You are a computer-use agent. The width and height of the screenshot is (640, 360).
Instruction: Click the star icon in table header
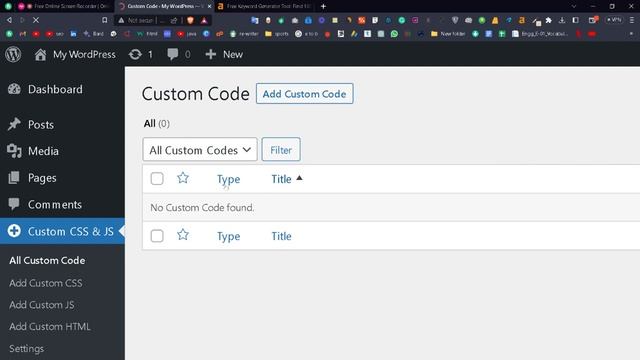pos(183,178)
